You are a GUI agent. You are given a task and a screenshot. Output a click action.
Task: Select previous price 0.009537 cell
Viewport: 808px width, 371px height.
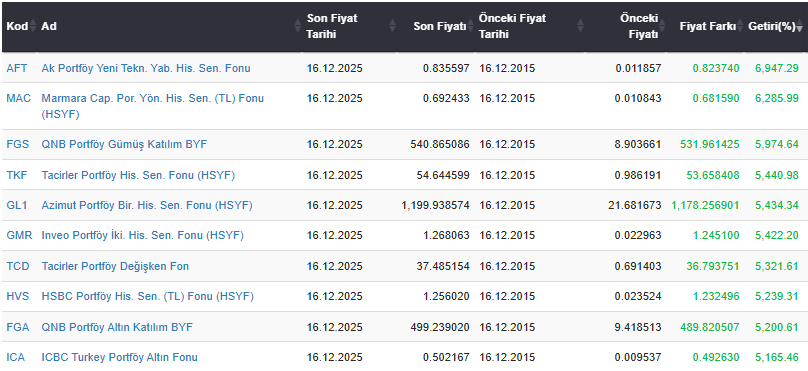(x=638, y=357)
